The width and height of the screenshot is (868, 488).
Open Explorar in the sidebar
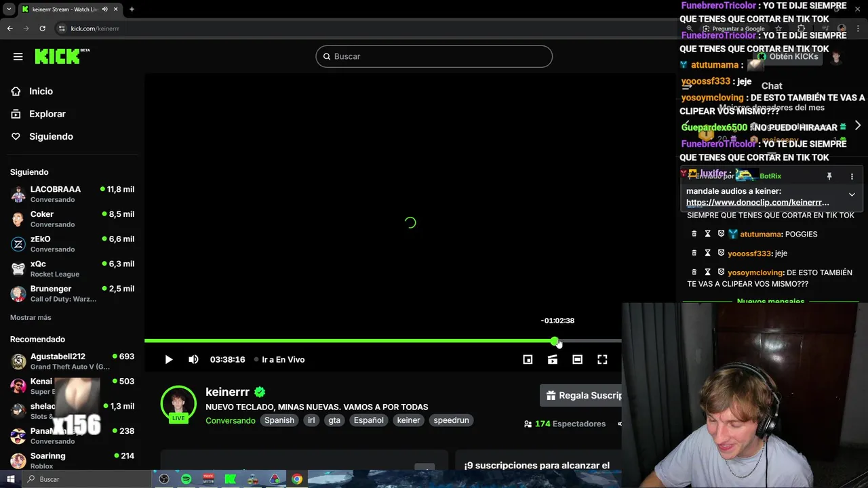[x=47, y=114]
